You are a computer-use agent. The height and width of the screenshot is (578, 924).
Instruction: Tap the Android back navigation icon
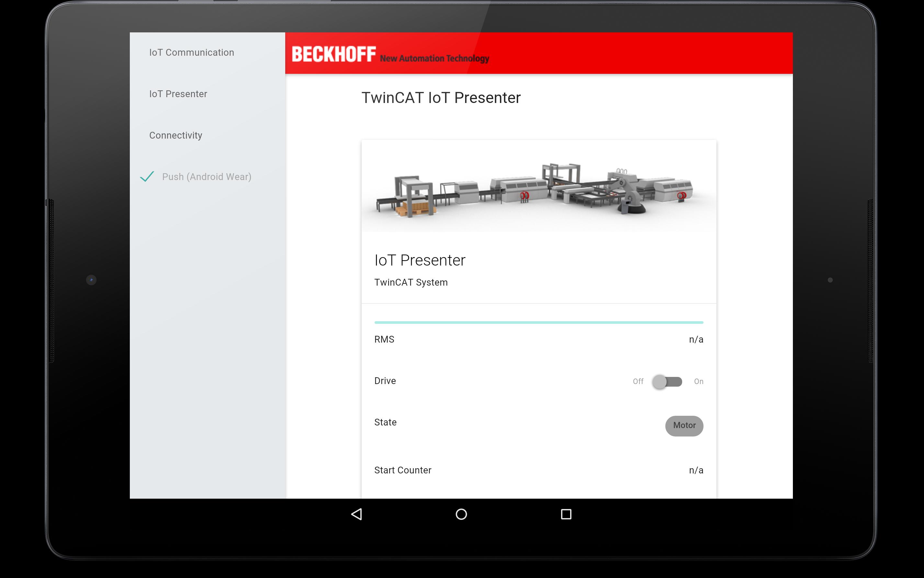coord(356,514)
